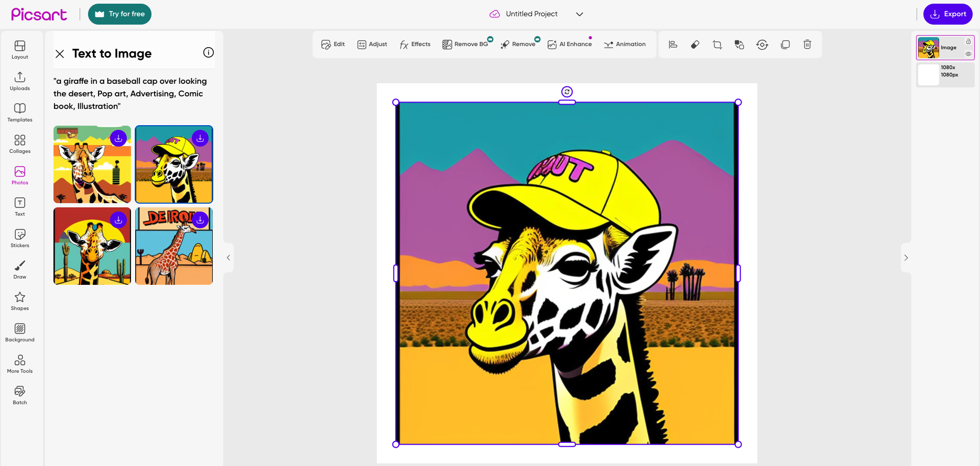Click the replace image icon
Viewport: 980px width, 466px height.
pos(739,45)
